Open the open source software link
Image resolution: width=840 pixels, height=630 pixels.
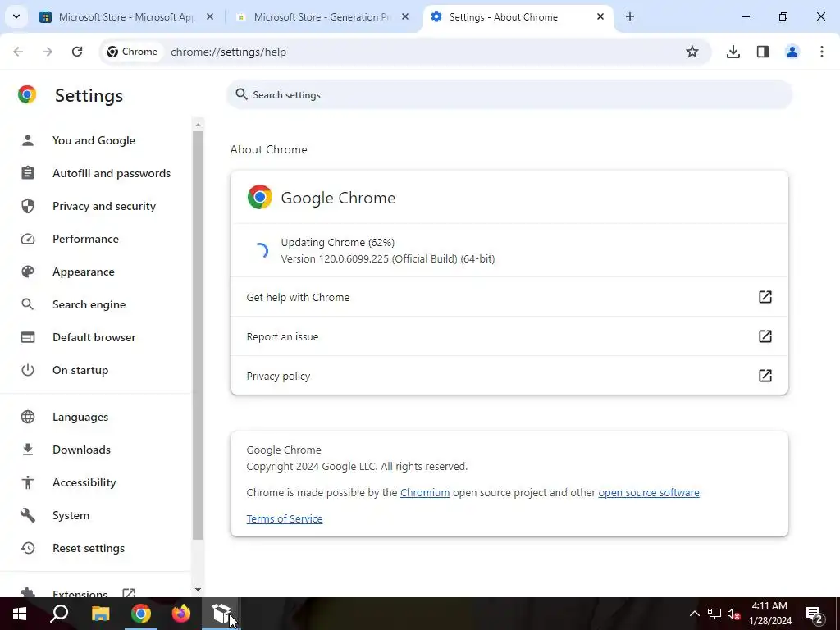(x=649, y=492)
